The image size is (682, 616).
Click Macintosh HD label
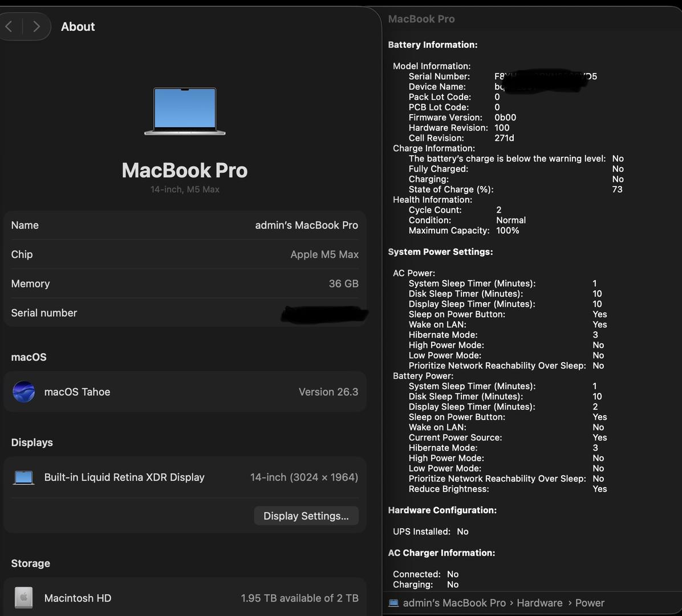tap(78, 598)
